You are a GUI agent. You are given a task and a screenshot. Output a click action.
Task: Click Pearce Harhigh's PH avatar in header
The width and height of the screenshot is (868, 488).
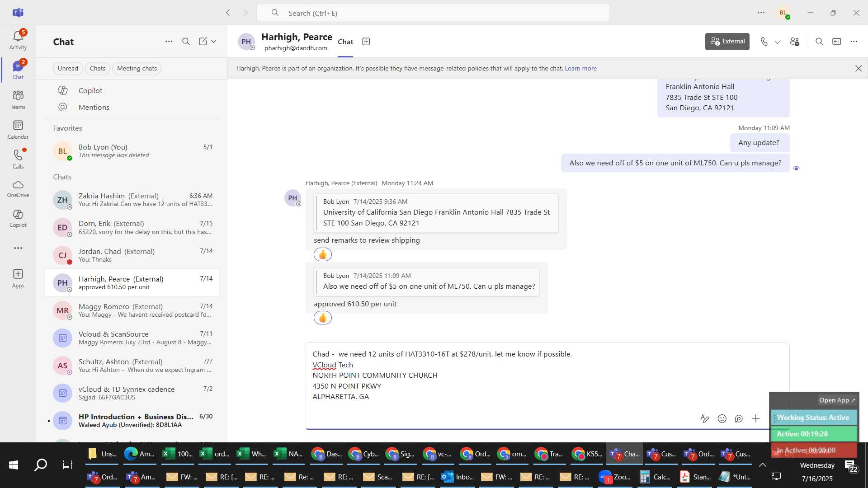(x=246, y=42)
